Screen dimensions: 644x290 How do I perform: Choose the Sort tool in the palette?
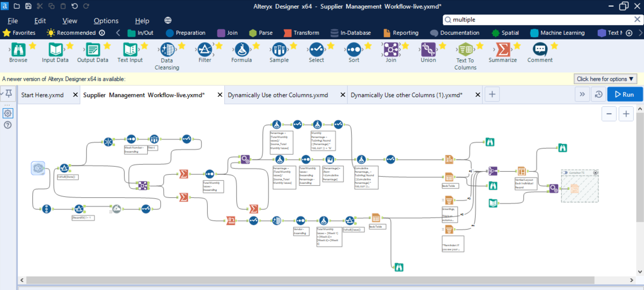pyautogui.click(x=354, y=53)
